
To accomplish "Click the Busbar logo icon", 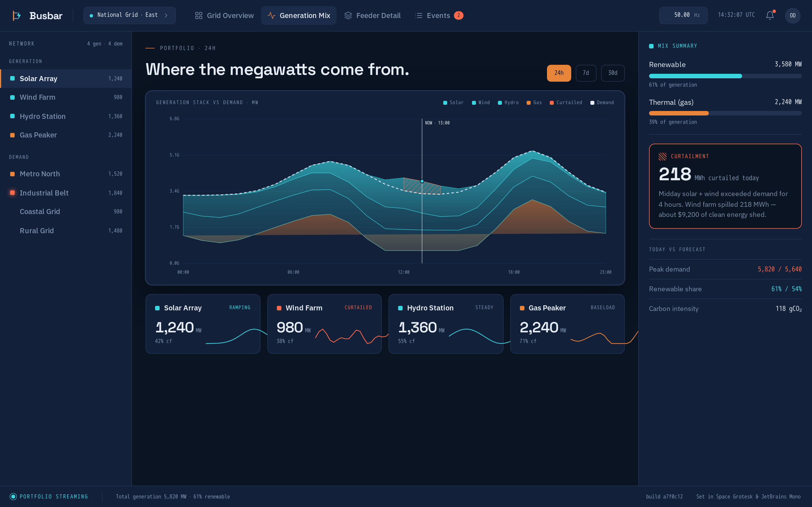I will tap(17, 15).
